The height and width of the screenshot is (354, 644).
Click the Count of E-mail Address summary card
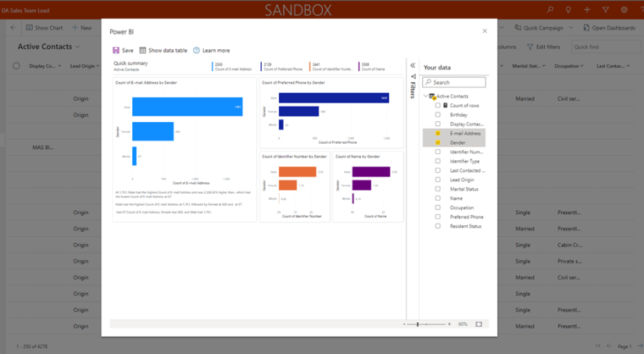pos(232,66)
